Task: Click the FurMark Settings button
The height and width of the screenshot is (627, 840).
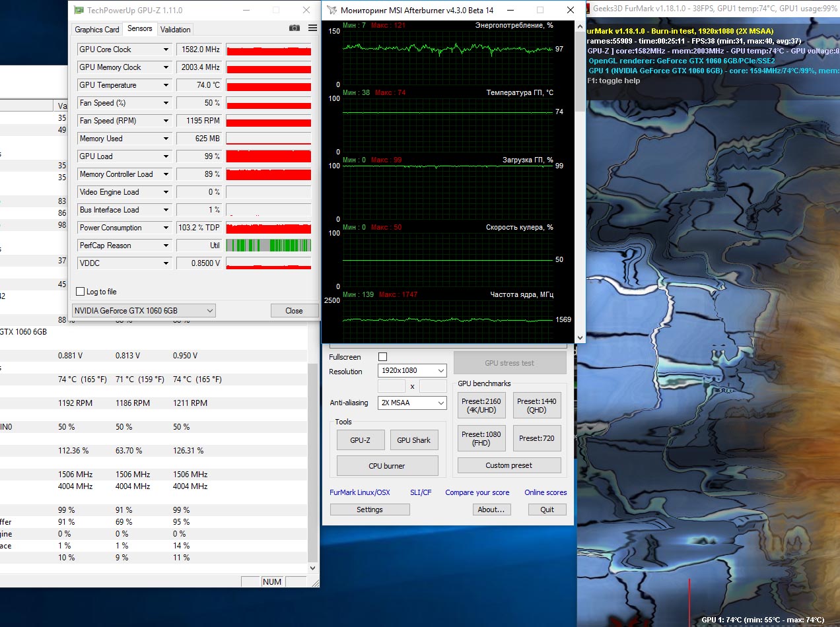Action: [x=370, y=510]
